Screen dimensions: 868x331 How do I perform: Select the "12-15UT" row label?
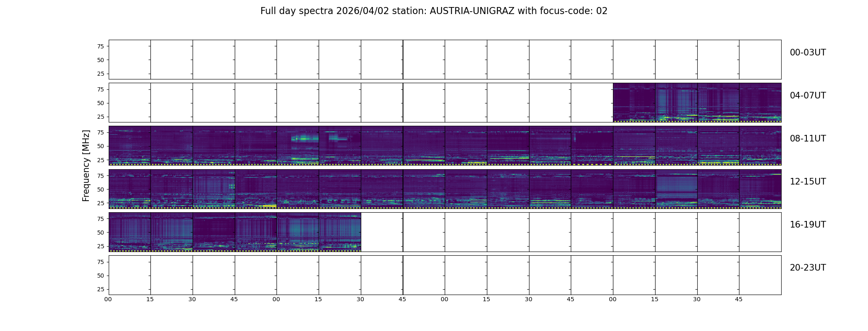(808, 182)
